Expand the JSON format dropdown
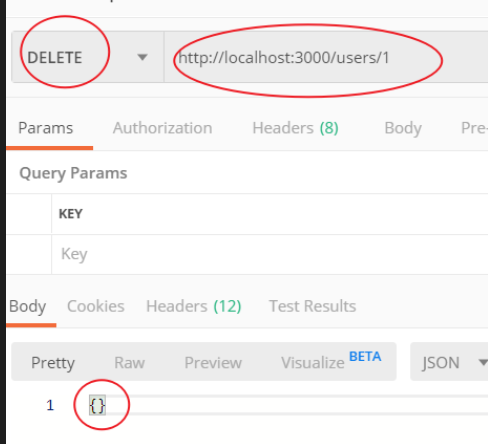 tap(449, 362)
